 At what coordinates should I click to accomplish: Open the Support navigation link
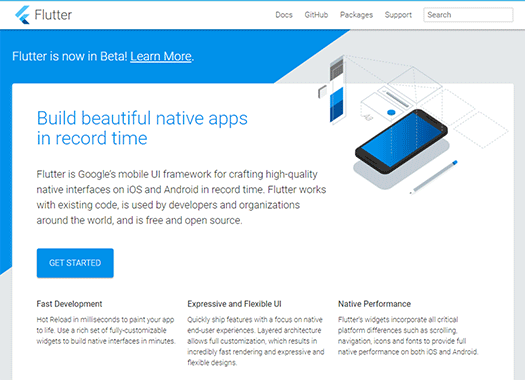(x=398, y=15)
